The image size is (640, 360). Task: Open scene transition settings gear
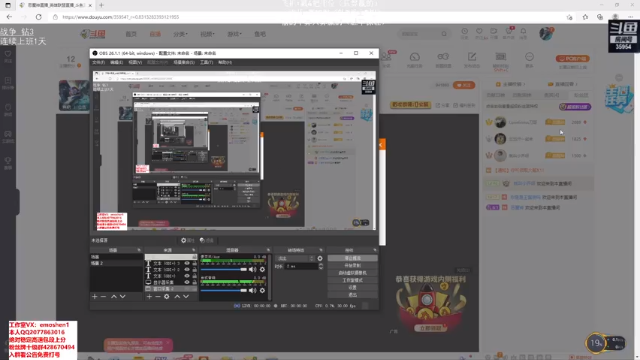[x=320, y=258]
